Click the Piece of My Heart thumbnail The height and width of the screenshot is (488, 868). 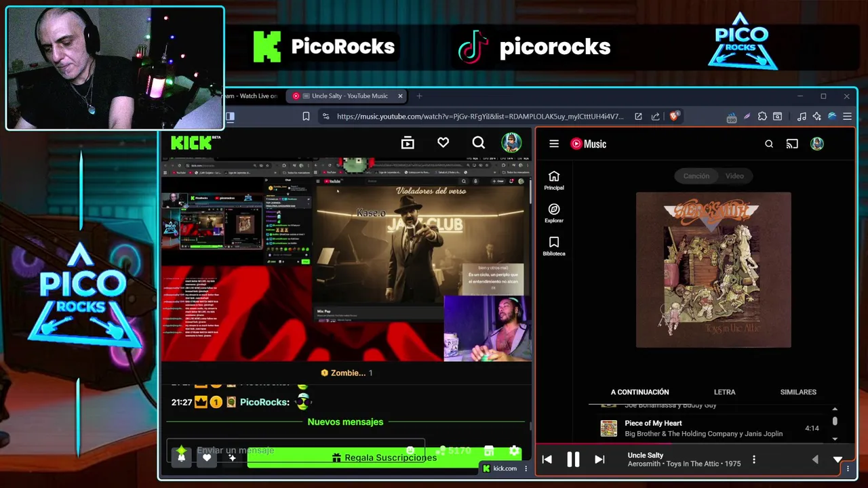tap(609, 428)
